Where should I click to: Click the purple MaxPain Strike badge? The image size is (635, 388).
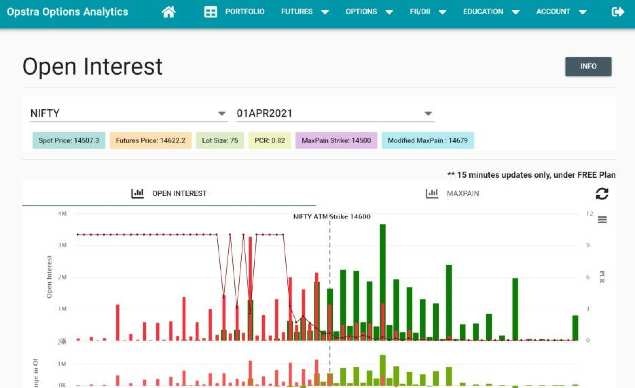coord(336,141)
